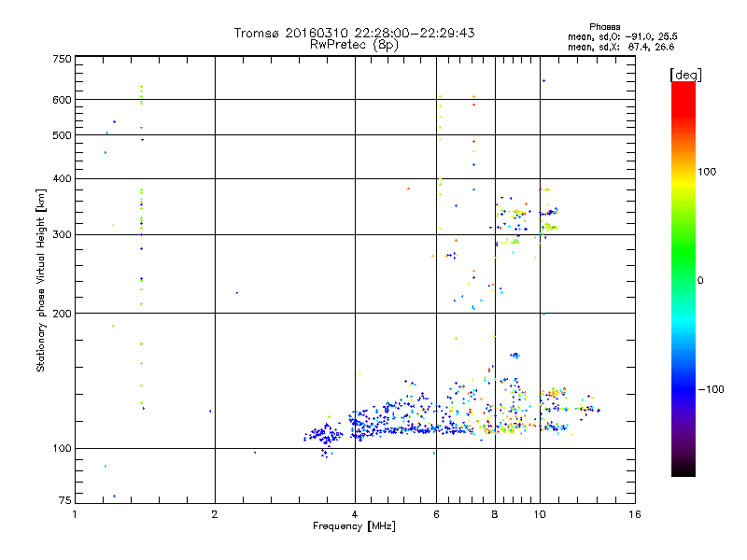The height and width of the screenshot is (560, 747).
Task: Click the rainbow phase color bar
Action: tap(684, 278)
